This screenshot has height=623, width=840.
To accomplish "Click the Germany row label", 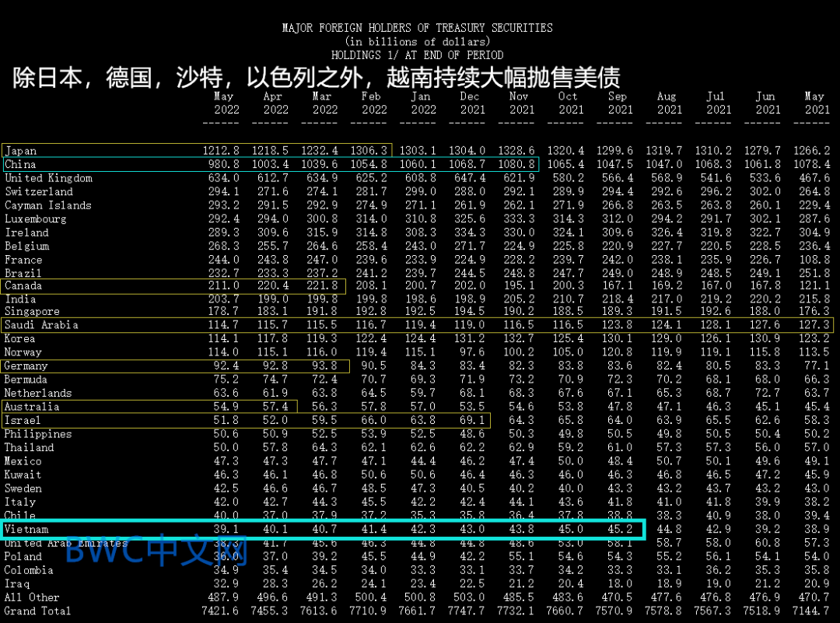I will 26,366.
